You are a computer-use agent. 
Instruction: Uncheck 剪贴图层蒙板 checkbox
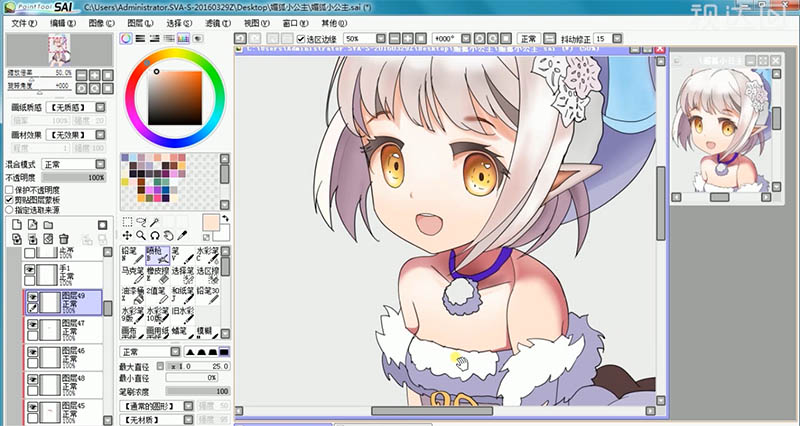tap(9, 200)
